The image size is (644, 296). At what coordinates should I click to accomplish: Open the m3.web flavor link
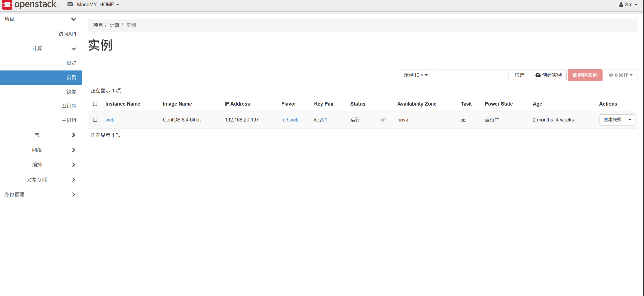[290, 120]
